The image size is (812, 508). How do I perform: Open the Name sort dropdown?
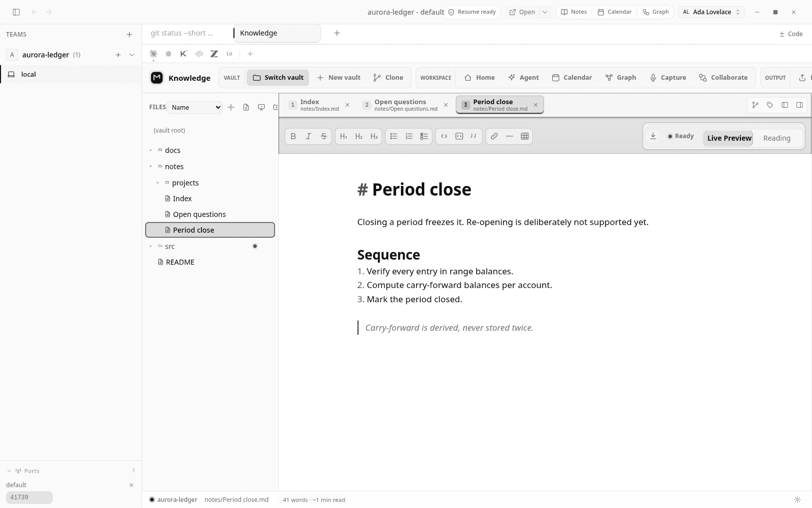[195, 107]
